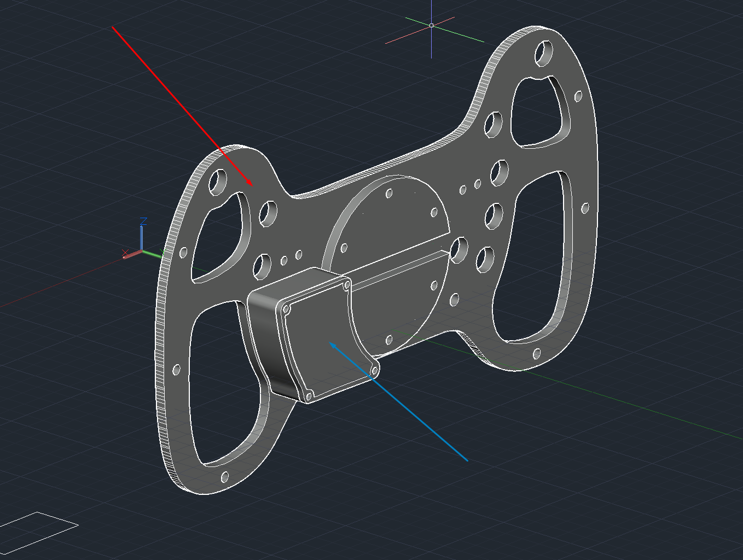Select the white rectangle outline on the grid
Viewport: 743px width, 560px height.
(x=38, y=533)
